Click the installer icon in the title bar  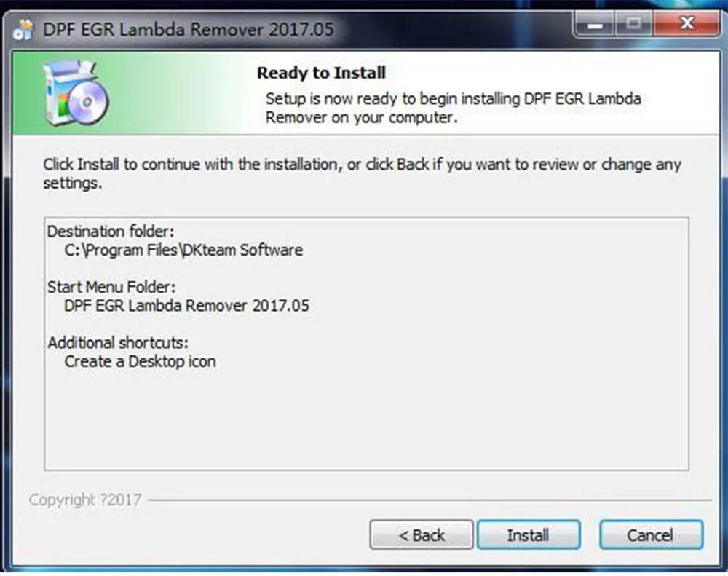click(24, 30)
